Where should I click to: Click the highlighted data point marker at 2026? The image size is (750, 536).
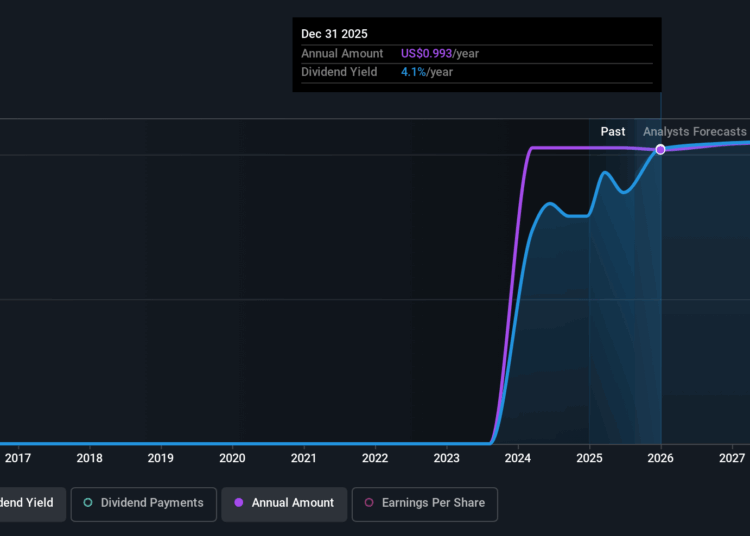tap(660, 150)
